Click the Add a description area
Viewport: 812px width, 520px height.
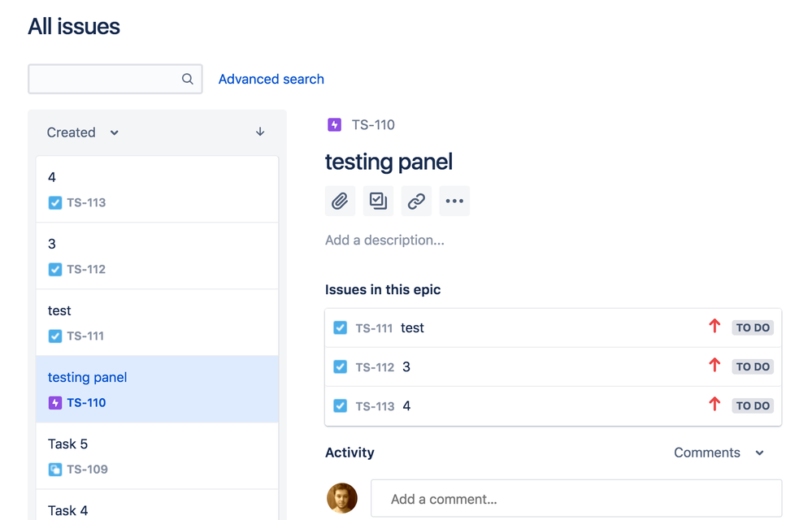[x=384, y=240]
